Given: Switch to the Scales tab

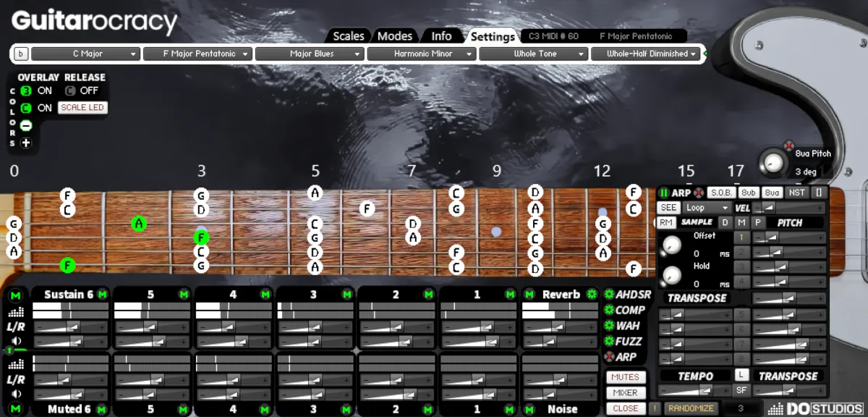Looking at the screenshot, I should pyautogui.click(x=348, y=36).
